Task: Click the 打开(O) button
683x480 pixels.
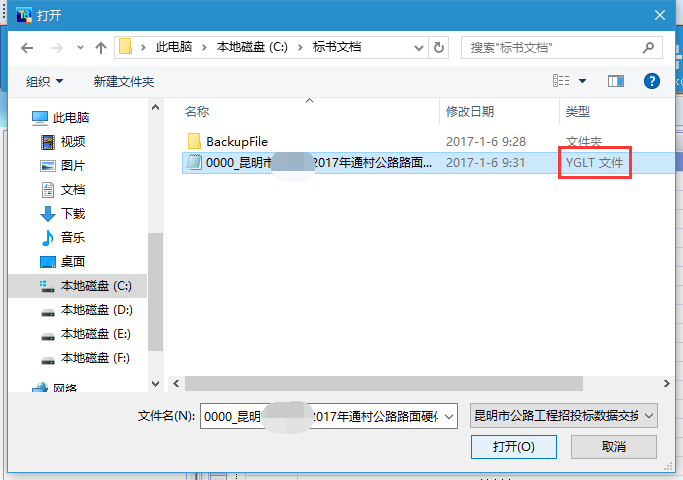Action: 514,446
